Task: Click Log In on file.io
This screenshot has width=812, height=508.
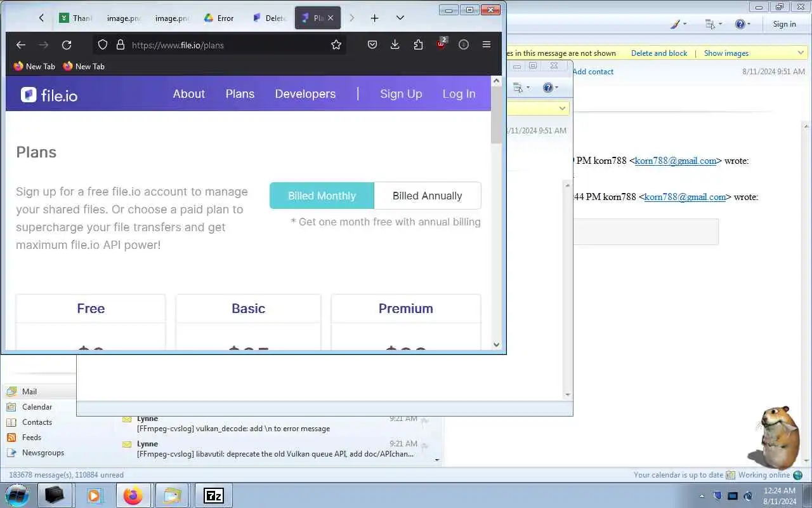Action: pyautogui.click(x=459, y=94)
